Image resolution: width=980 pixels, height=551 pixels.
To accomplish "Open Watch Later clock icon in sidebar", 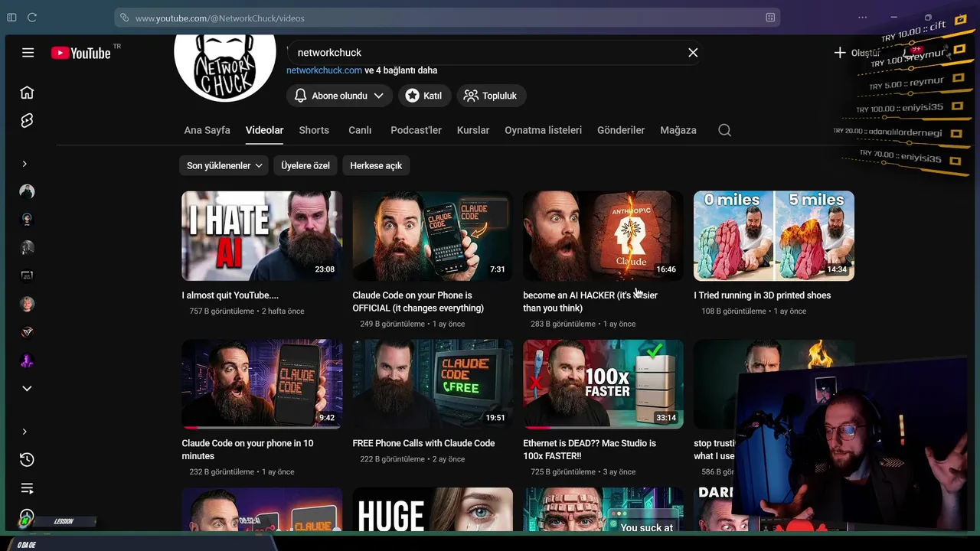I will click(x=27, y=517).
